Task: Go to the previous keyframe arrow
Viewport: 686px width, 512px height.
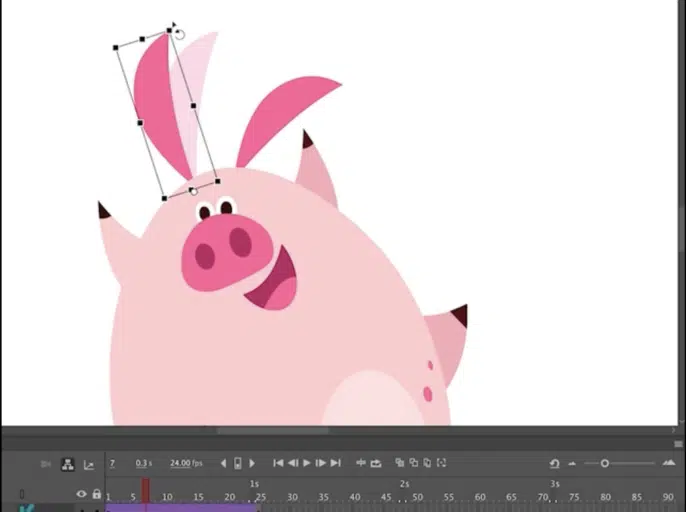Action: (223, 463)
